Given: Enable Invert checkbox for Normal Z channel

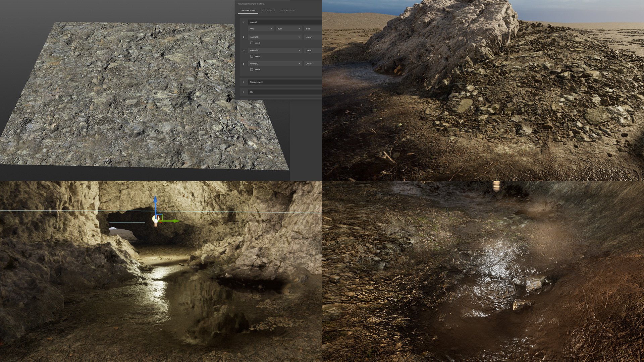Looking at the screenshot, I should click(252, 70).
